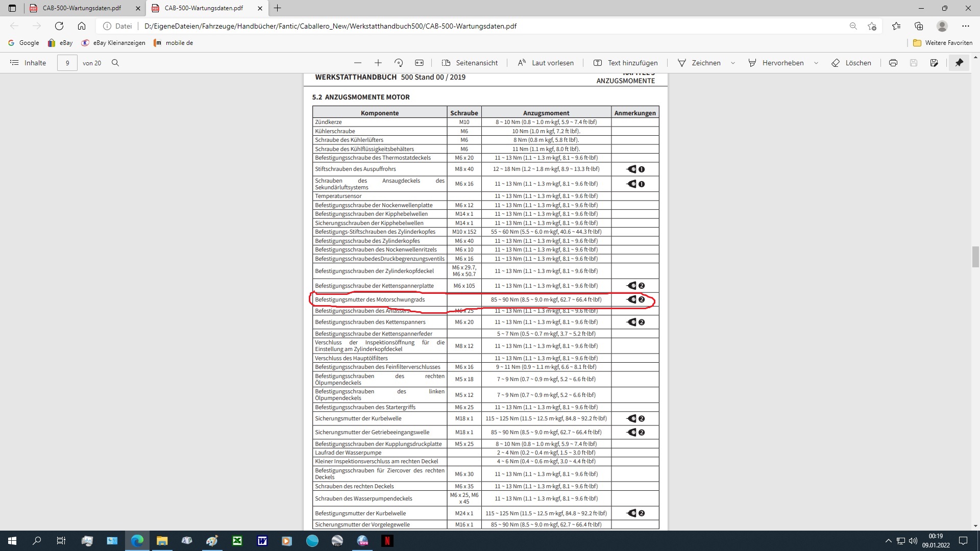Unpin the PDF toolbar

point(960,63)
